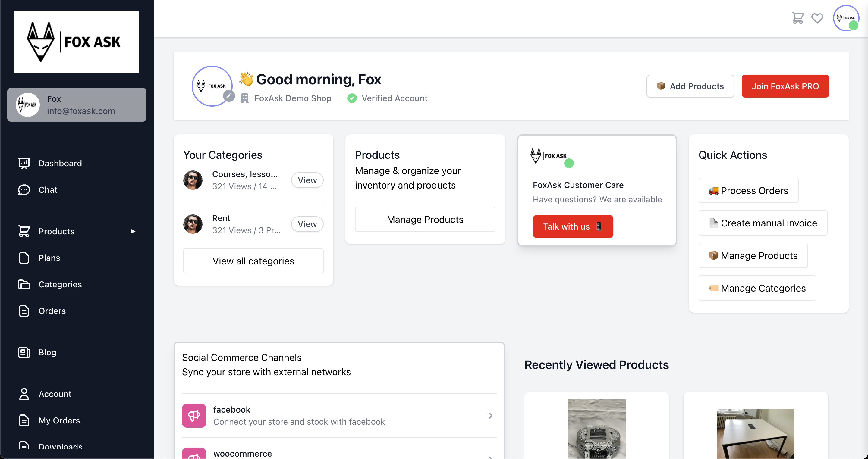
Task: Open the profile avatar in top-right header
Action: (x=846, y=18)
